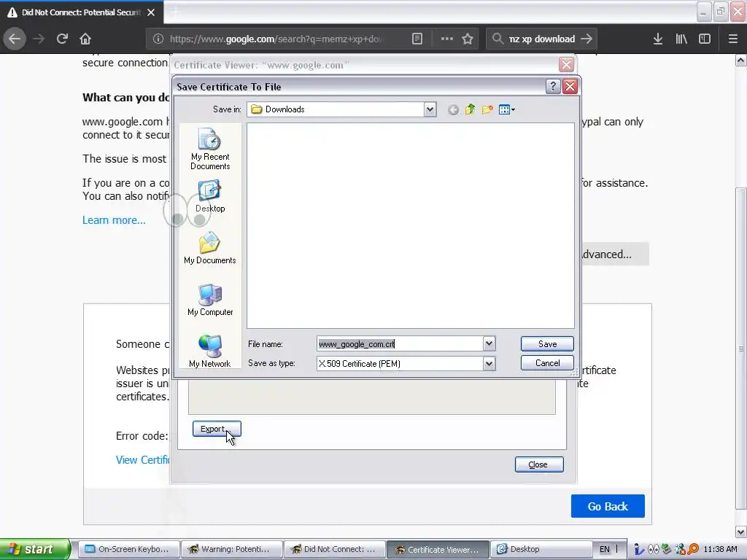Reload the current Firefox page
747x560 pixels.
tap(62, 39)
